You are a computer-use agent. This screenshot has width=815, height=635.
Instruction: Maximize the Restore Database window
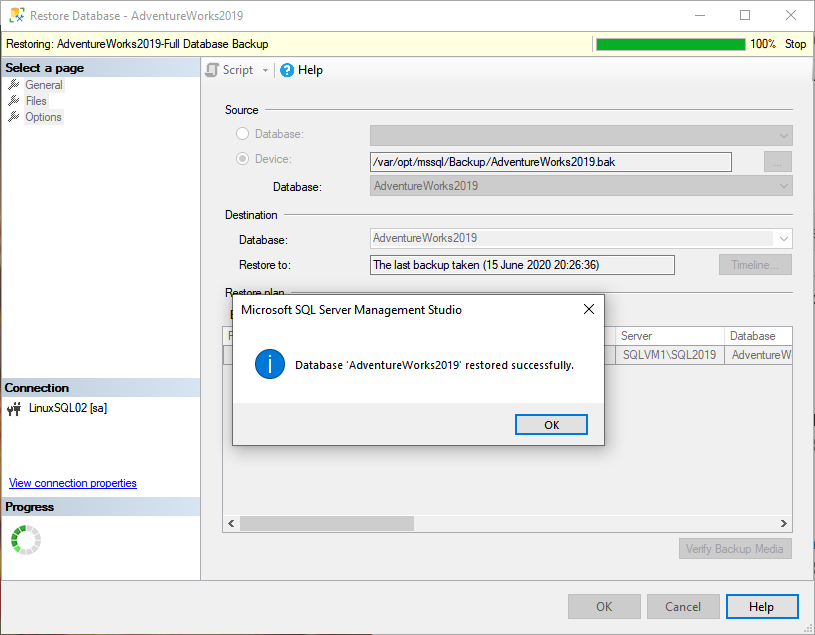click(x=745, y=15)
